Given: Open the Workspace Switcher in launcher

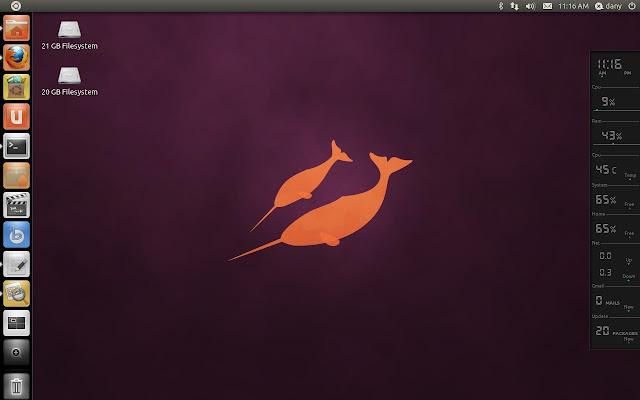Looking at the screenshot, I should point(16,323).
